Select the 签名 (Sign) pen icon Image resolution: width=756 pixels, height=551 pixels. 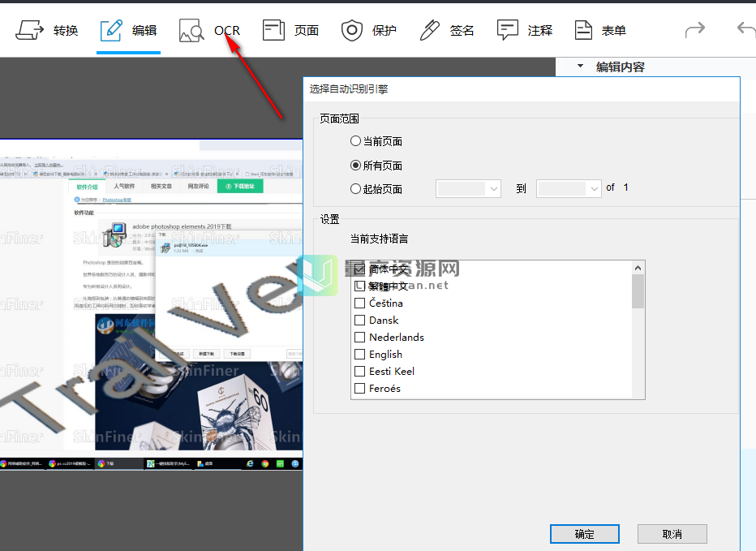[430, 30]
